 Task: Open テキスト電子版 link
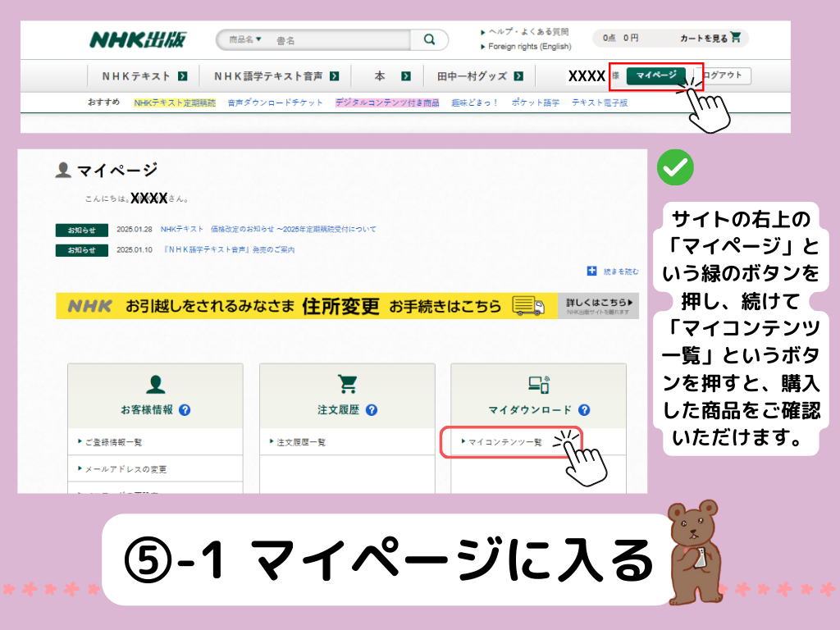pos(600,103)
